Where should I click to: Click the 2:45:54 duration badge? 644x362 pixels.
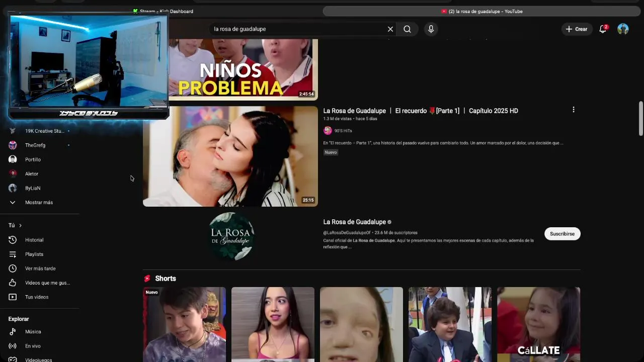pyautogui.click(x=306, y=94)
